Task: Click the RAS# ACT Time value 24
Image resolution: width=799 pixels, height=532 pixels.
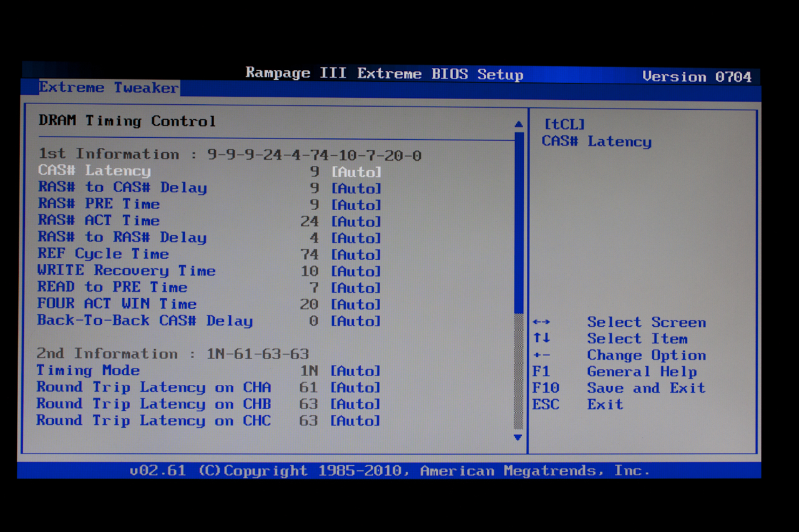Action: (309, 221)
